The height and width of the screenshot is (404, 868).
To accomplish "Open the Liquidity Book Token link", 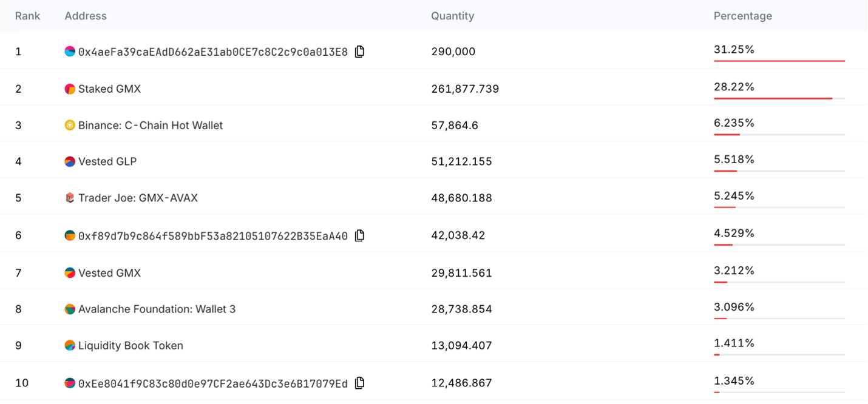I will coord(131,345).
